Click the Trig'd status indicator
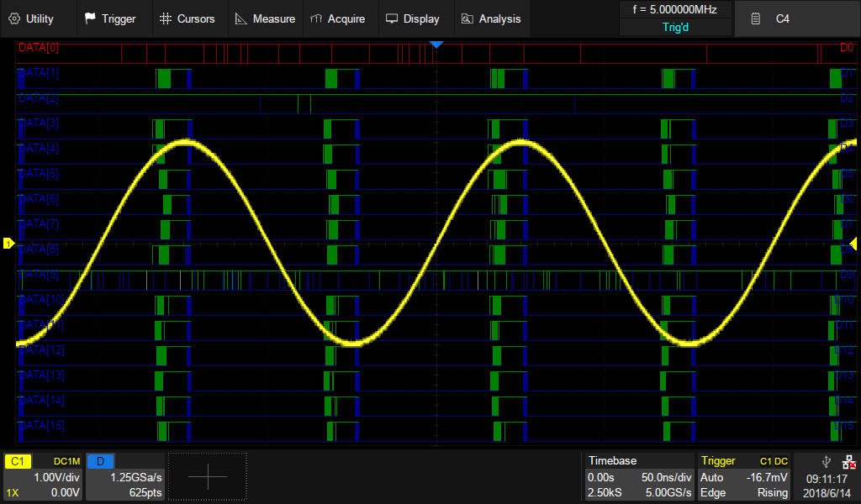 tap(674, 27)
